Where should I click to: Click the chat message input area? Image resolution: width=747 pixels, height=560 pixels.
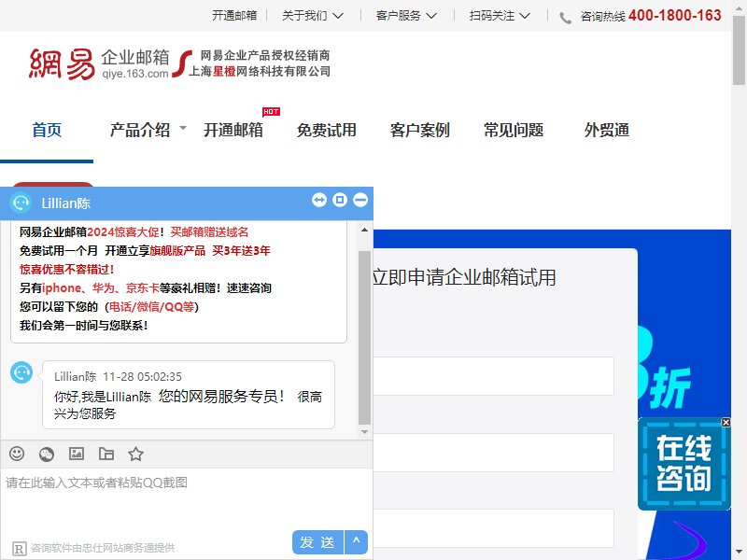tap(186, 498)
